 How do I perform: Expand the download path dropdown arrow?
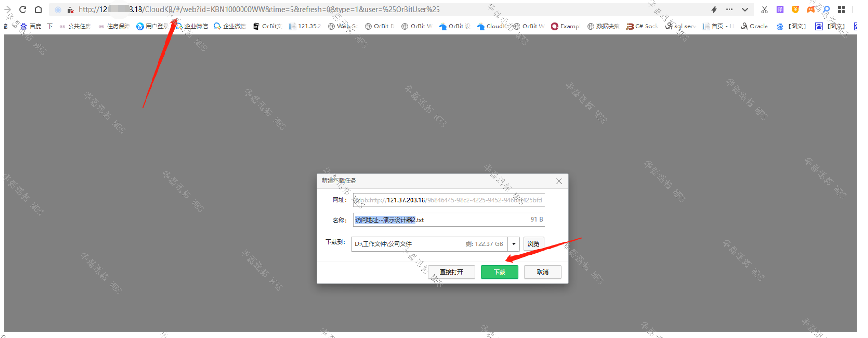514,244
